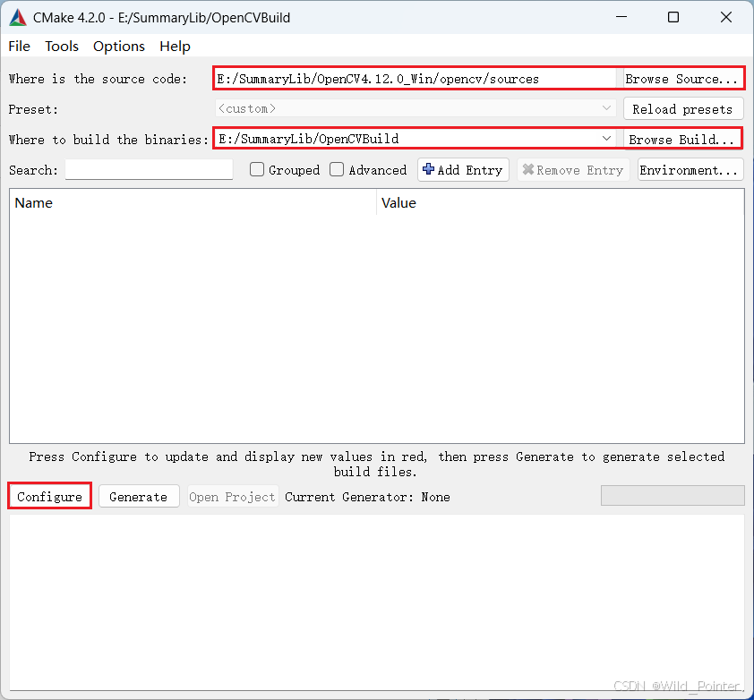Open the Tools menu

[62, 47]
